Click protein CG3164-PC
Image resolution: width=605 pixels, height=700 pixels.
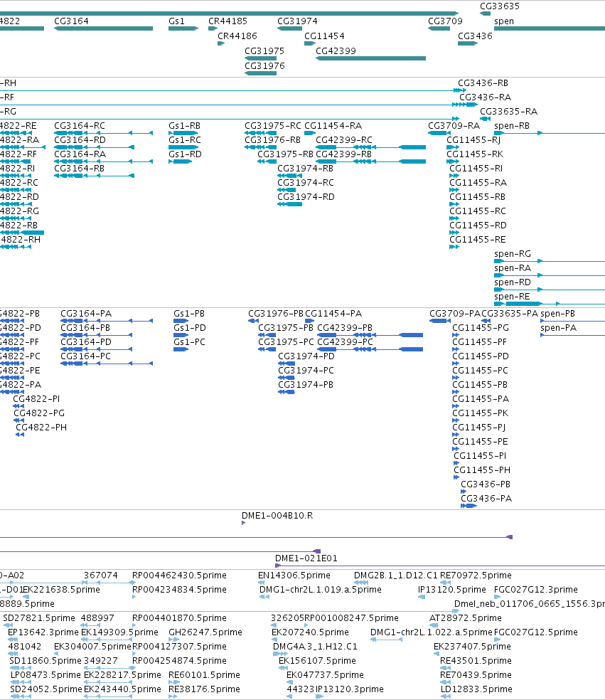pos(85,356)
